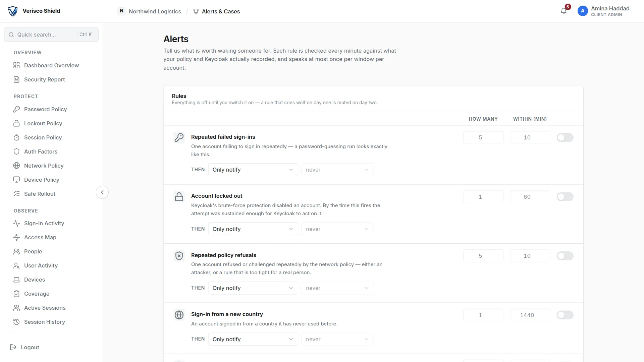Click the Logout door icon
This screenshot has height=362, width=644.
13,347
